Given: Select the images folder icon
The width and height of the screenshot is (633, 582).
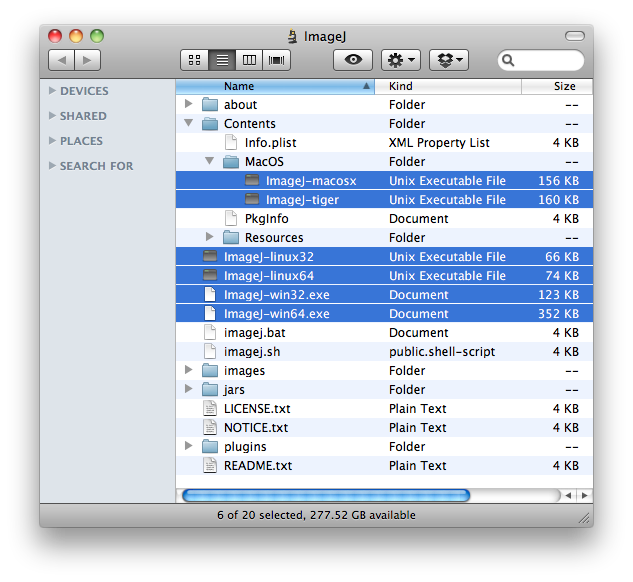Looking at the screenshot, I should pos(210,370).
